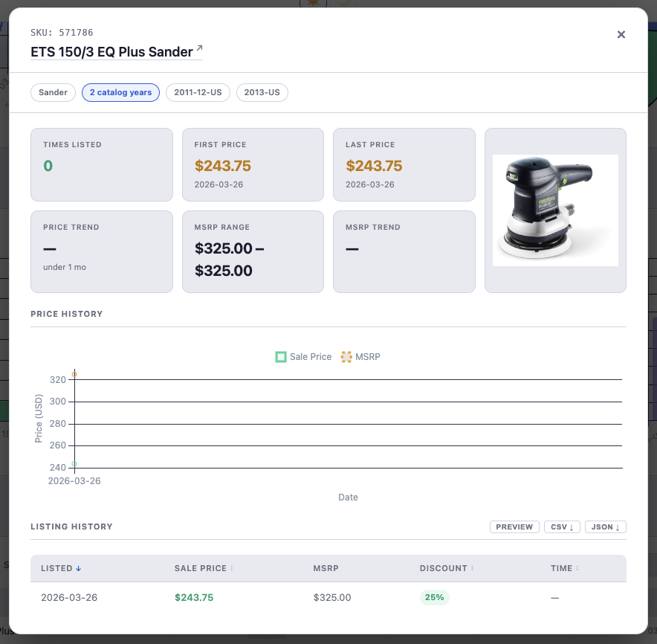Viewport: 657px width, 644px height.
Task: Click the MSRP legend marker on the chart
Action: coord(346,357)
